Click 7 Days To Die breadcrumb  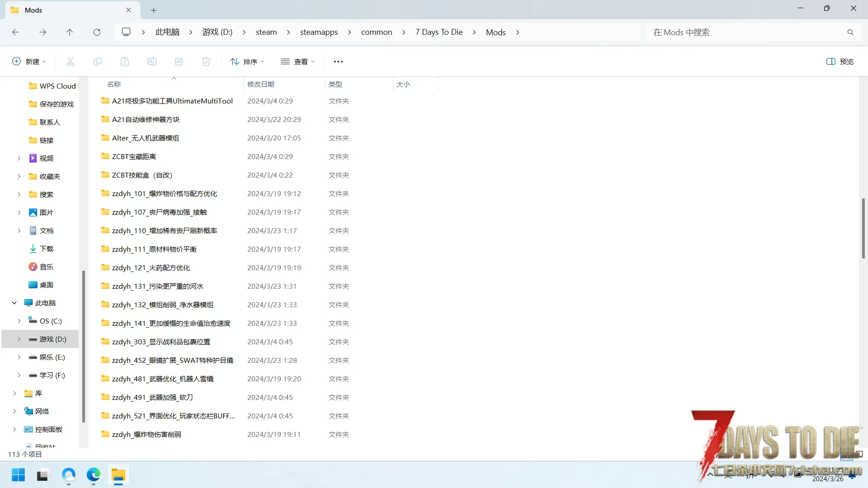click(x=439, y=32)
